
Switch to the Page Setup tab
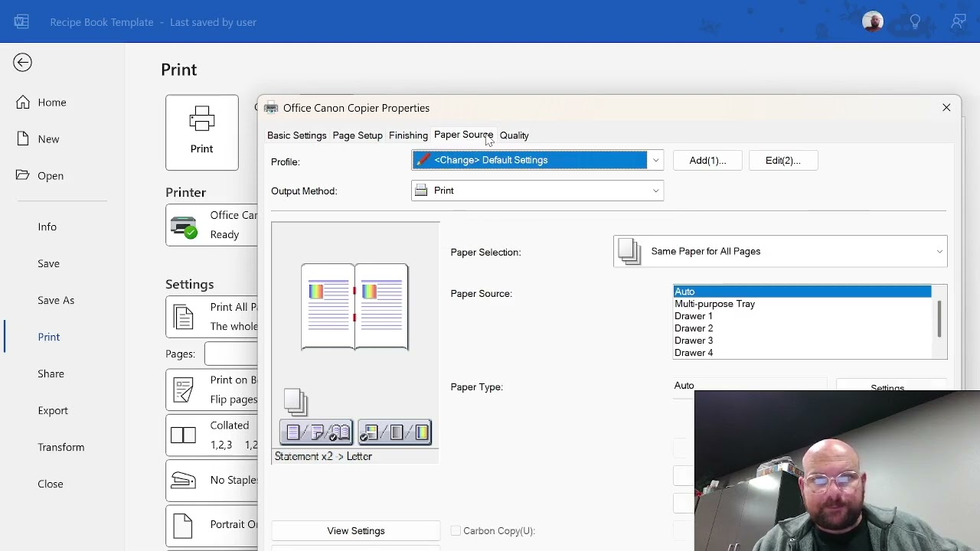coord(358,135)
